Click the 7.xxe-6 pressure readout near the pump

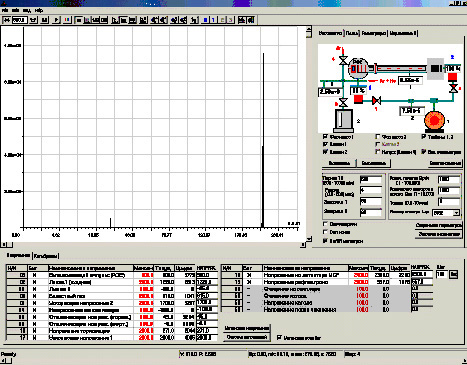pyautogui.click(x=411, y=111)
